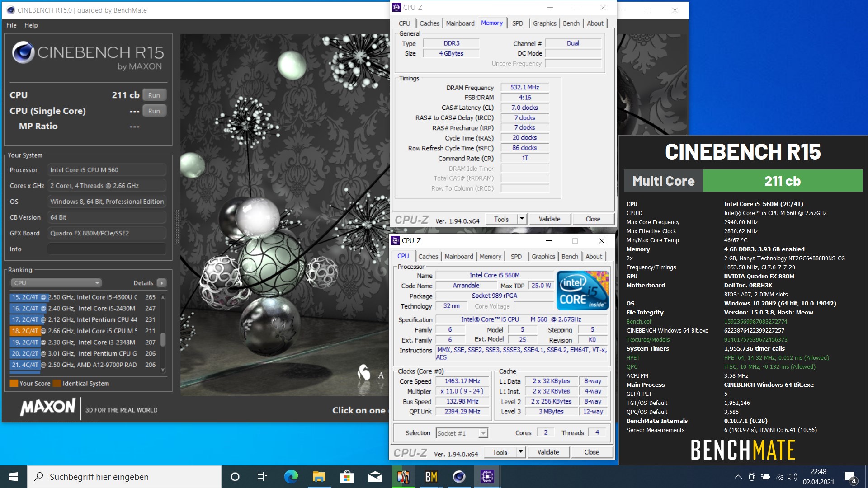The image size is (868, 488).
Task: Open Task View on the taskbar
Action: [262, 477]
